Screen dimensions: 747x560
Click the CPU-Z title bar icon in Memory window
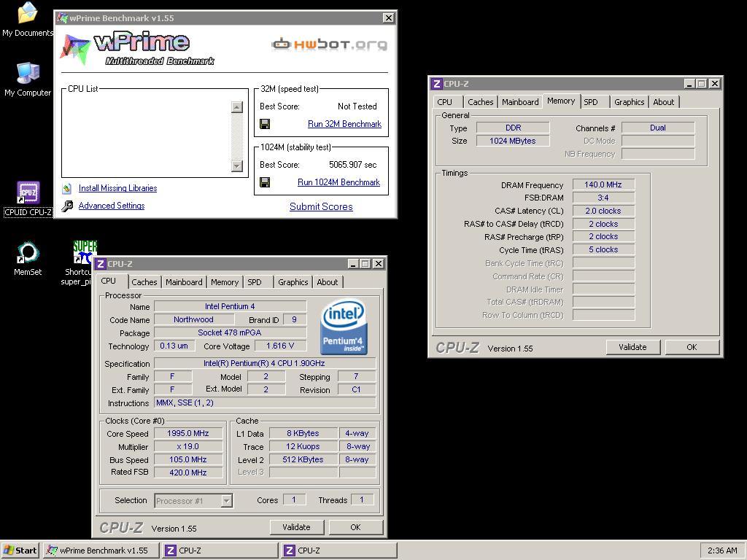point(436,84)
